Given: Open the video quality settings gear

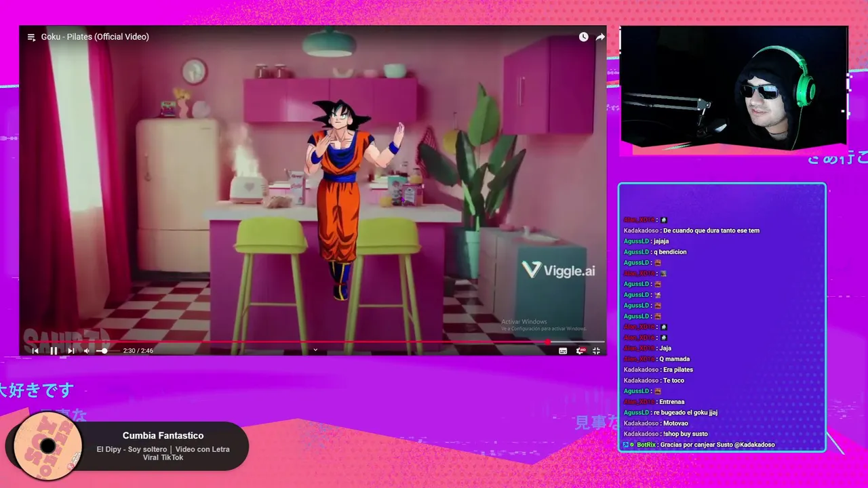Looking at the screenshot, I should [x=580, y=350].
